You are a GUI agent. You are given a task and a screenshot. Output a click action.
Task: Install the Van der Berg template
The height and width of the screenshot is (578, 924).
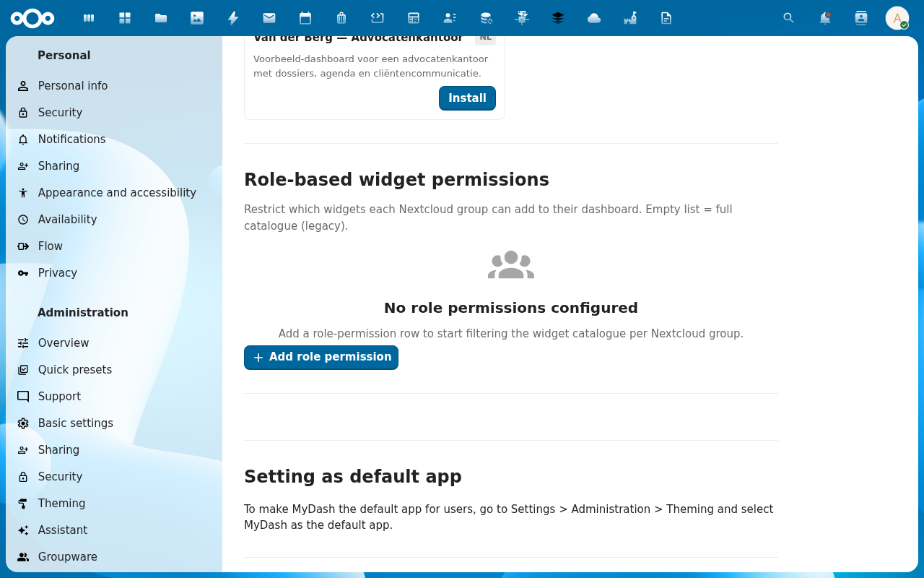coord(467,98)
